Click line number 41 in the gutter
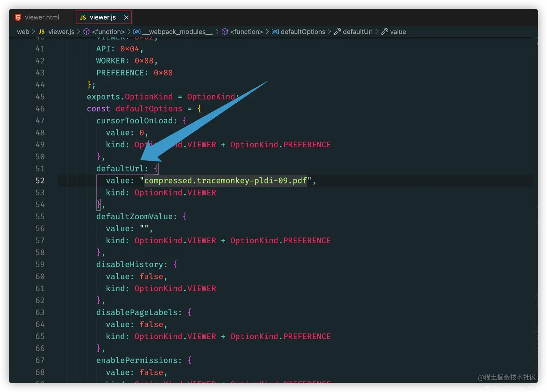 click(40, 49)
